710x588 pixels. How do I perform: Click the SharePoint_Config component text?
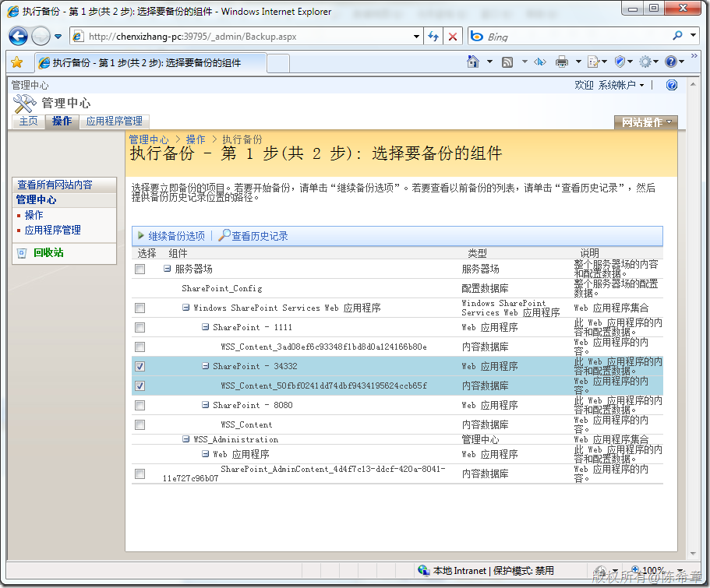click(222, 288)
